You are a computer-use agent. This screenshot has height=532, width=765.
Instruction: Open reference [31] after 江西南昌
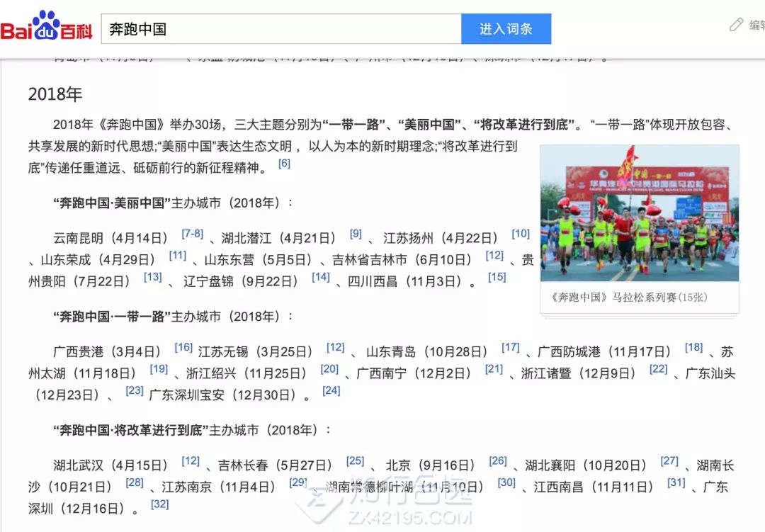(x=676, y=482)
